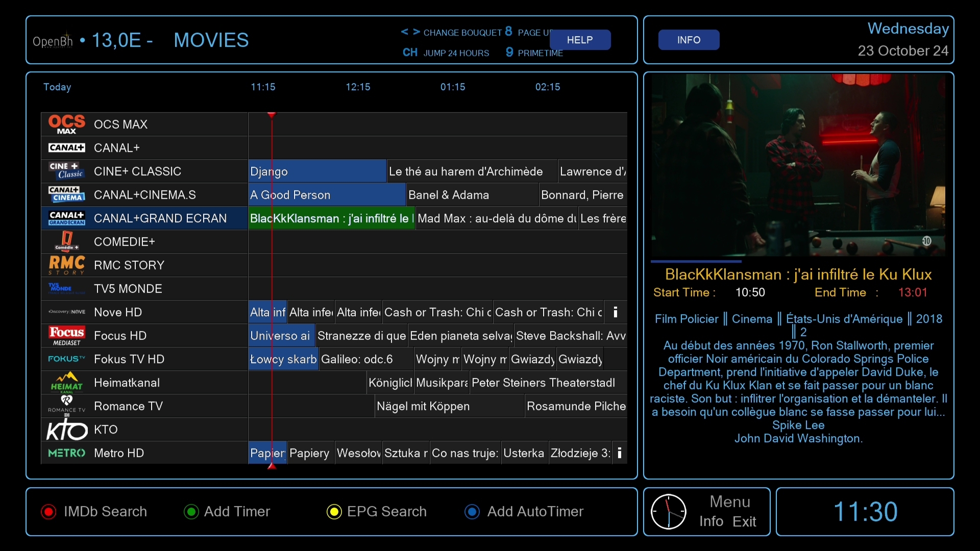Click the Comédie+ channel logo

point(66,241)
